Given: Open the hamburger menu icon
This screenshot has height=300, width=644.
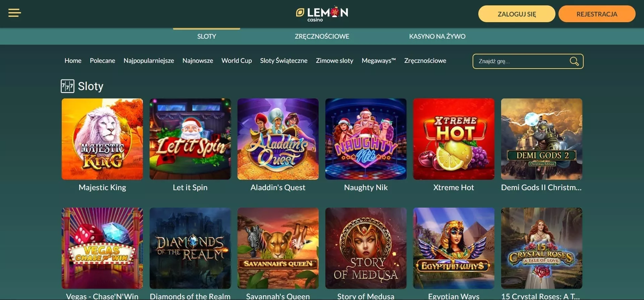Looking at the screenshot, I should 14,13.
